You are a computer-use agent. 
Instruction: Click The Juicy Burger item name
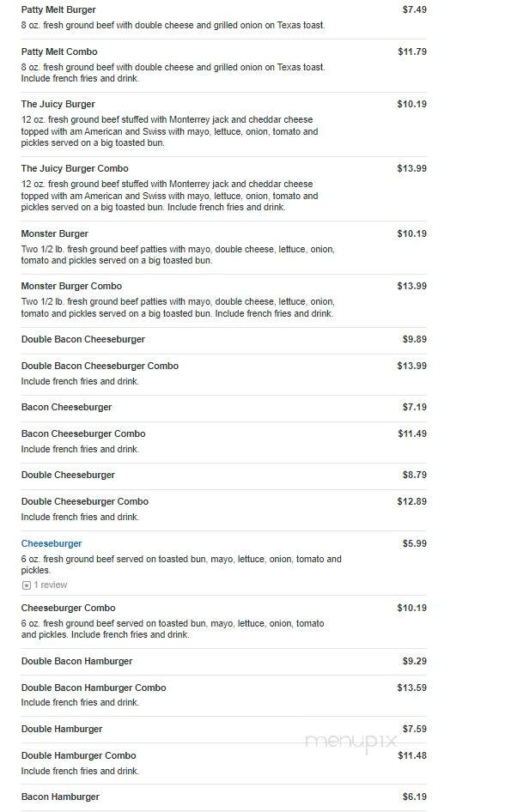point(58,104)
